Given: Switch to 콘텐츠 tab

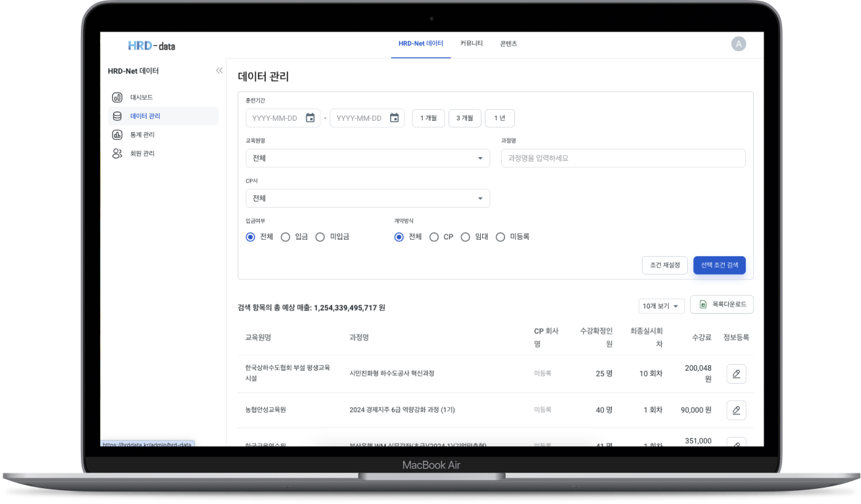Looking at the screenshot, I should 508,44.
